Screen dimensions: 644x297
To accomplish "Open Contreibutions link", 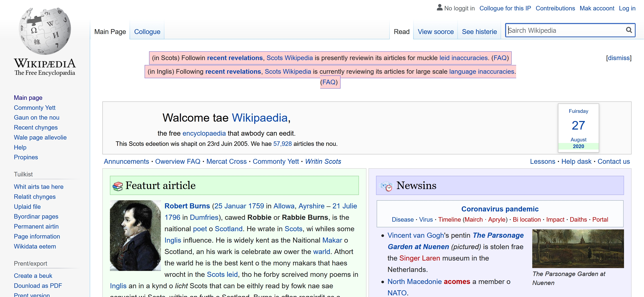I will (555, 8).
